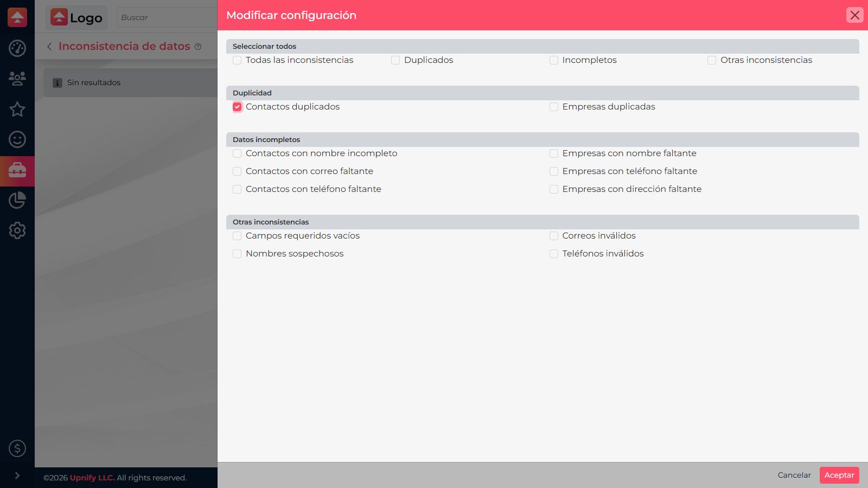Enable Empresas duplicadas
Viewport: 868px width, 488px height.
tap(554, 107)
